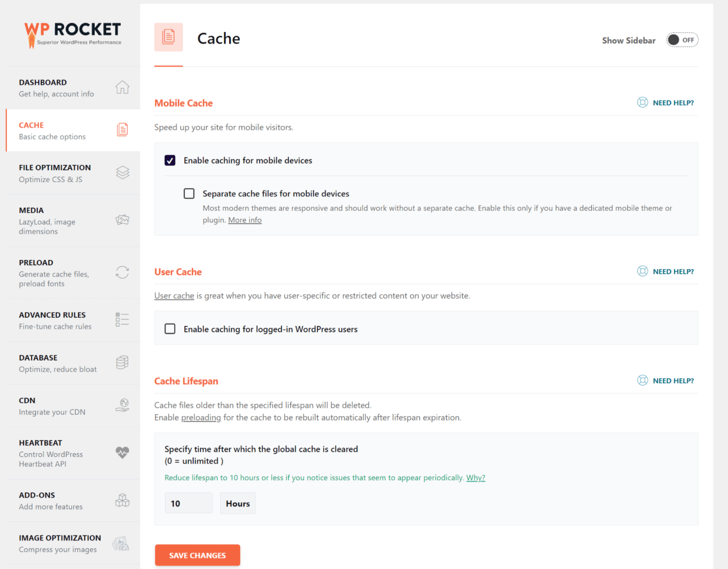Image resolution: width=728 pixels, height=569 pixels.
Task: Click the cache lifespan value field
Action: [x=189, y=503]
